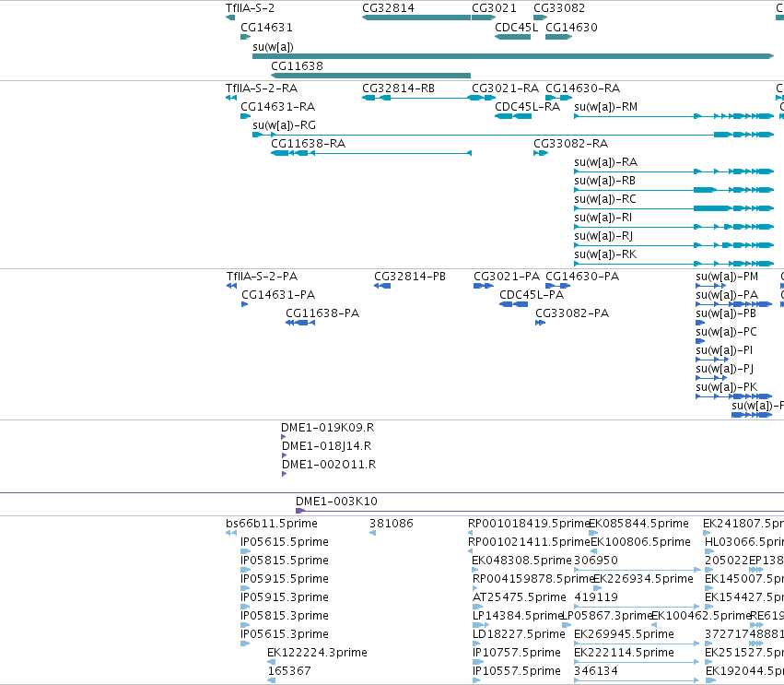Open the CG3021 gene entry
Viewport: 784px width, 685px height.
tap(483, 18)
